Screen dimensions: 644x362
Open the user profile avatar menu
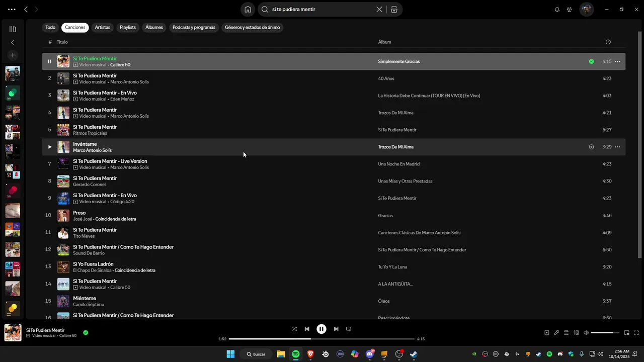click(x=587, y=9)
